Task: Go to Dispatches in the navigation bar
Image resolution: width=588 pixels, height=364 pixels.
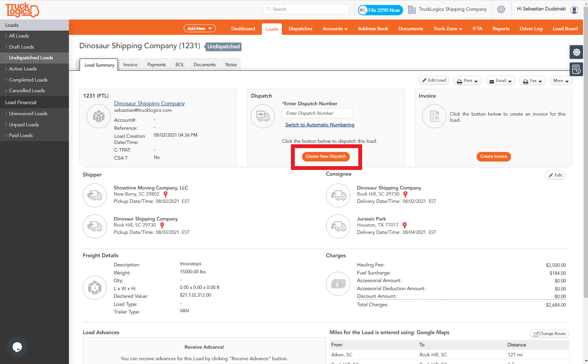Action: click(301, 29)
